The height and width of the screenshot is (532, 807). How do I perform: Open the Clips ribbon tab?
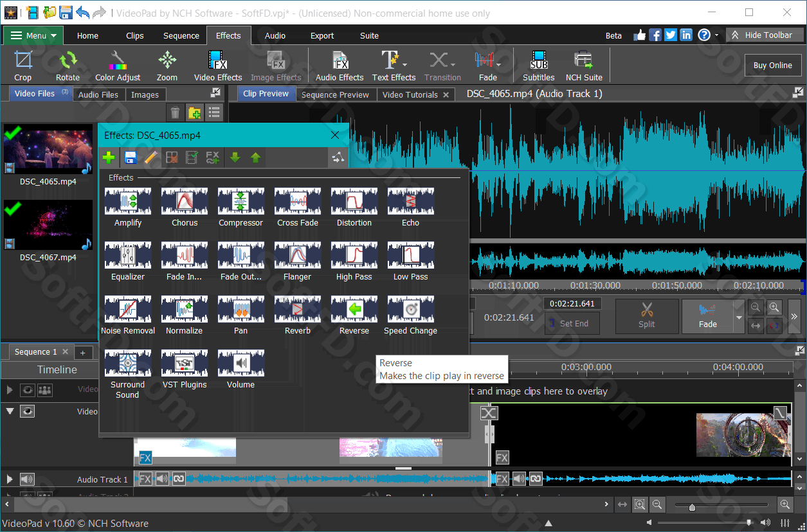[x=135, y=36]
